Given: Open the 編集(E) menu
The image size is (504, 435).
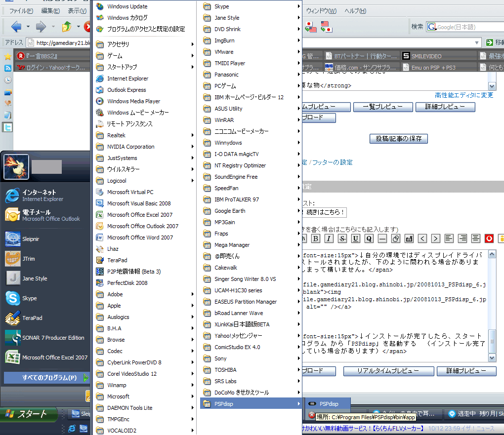Looking at the screenshot, I should [x=50, y=11].
